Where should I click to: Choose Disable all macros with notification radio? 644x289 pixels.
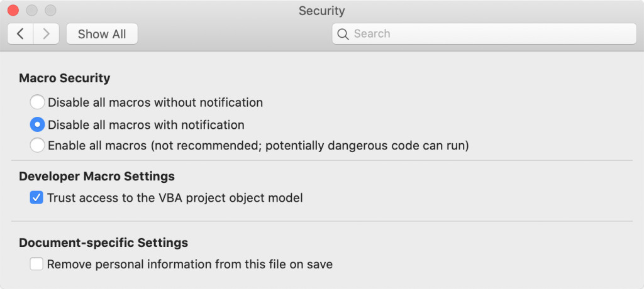coord(38,124)
